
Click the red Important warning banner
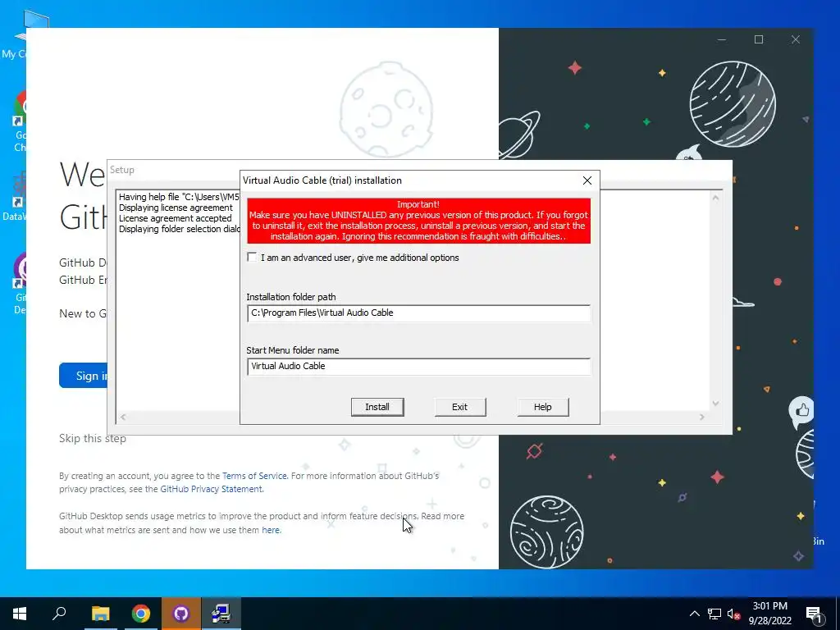pos(418,221)
